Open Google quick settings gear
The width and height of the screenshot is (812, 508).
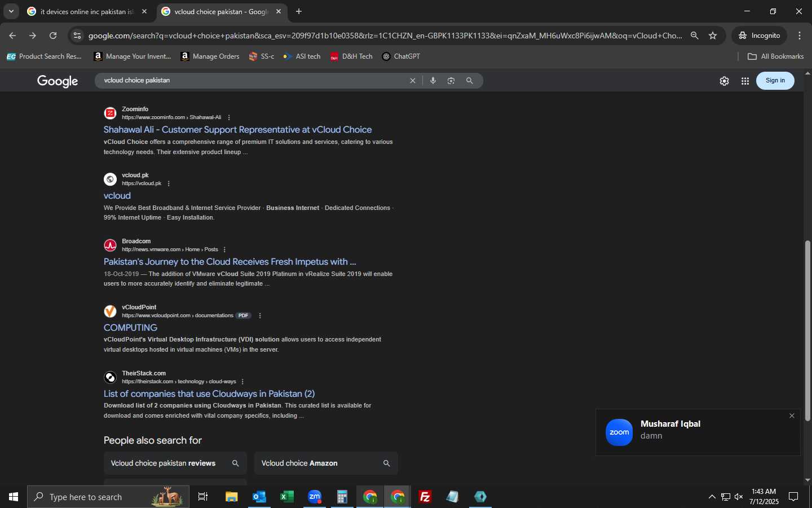[725, 81]
